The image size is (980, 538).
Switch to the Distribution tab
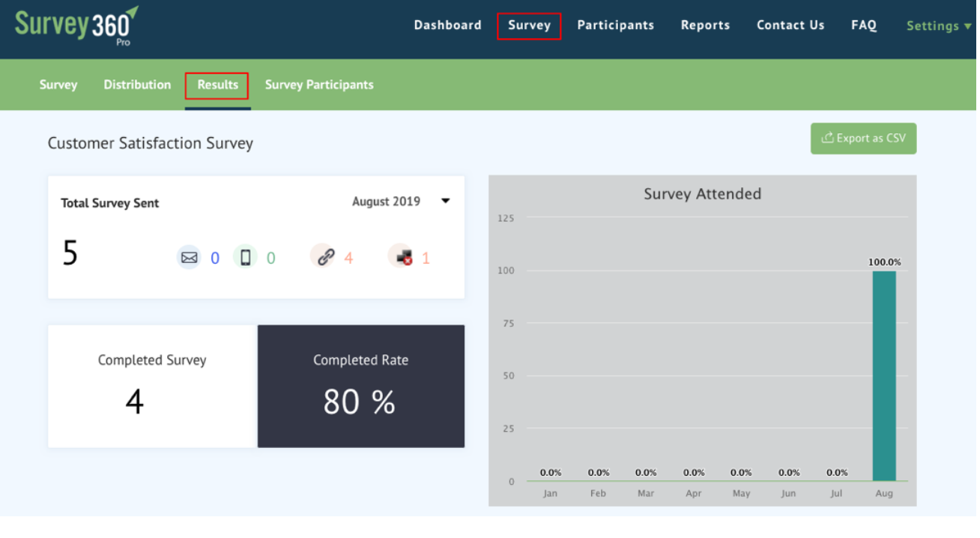[137, 85]
